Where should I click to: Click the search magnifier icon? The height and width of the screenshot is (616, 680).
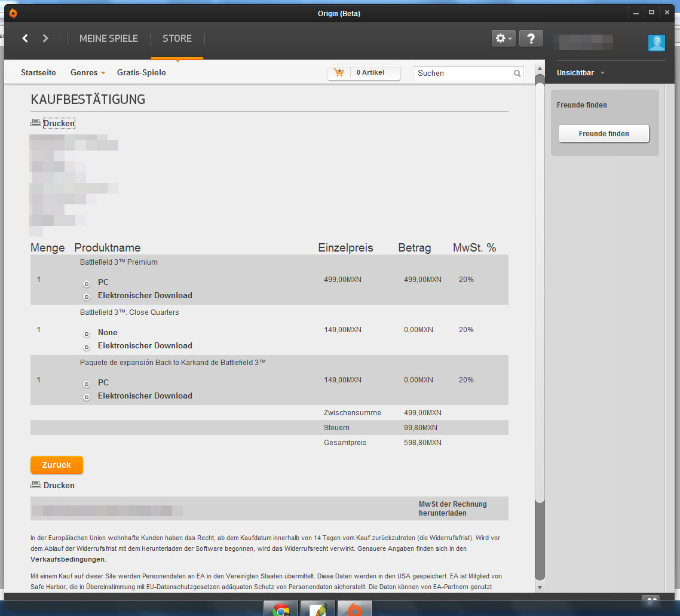517,73
